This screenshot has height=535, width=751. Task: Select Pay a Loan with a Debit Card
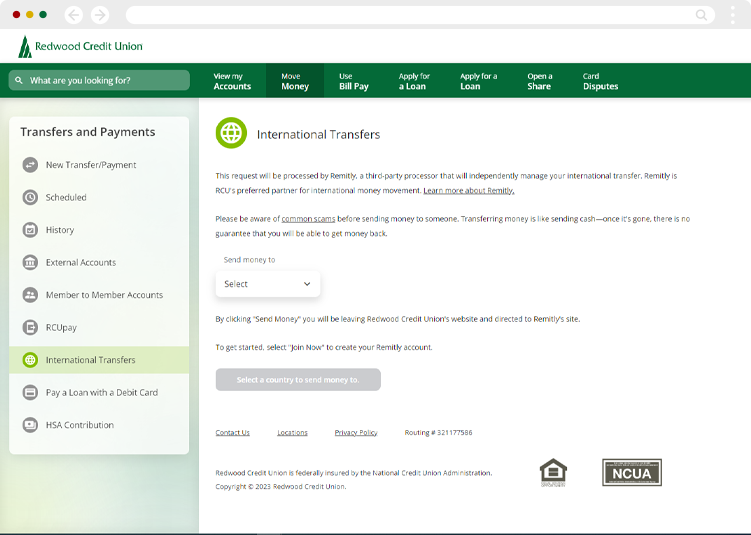tap(99, 392)
